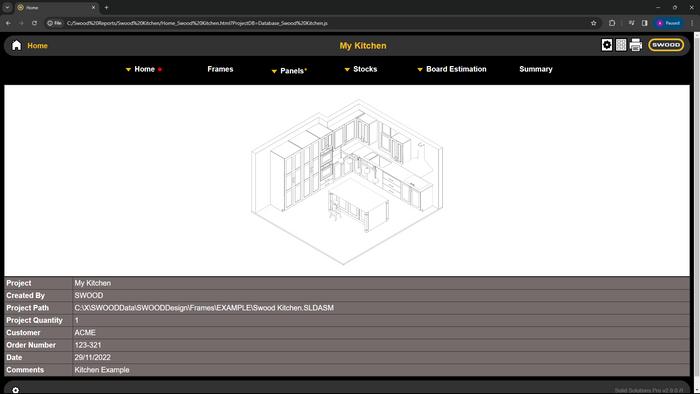
Task: Click the 'Project' row label
Action: click(19, 283)
